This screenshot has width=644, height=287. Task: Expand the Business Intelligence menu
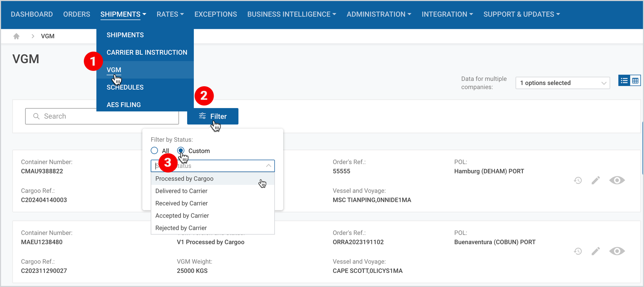(x=291, y=14)
